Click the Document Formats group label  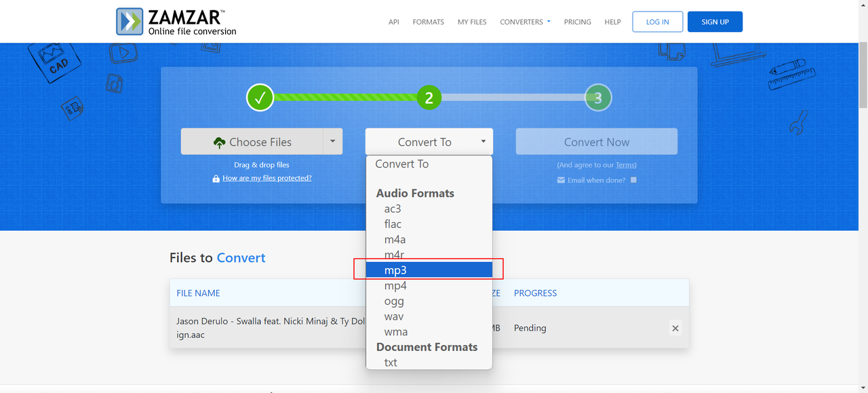coord(427,347)
